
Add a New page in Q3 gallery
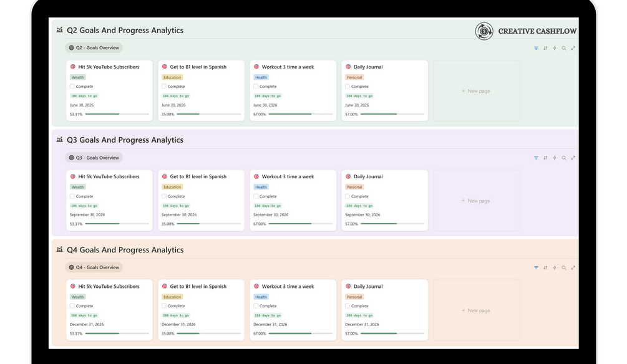pos(476,201)
